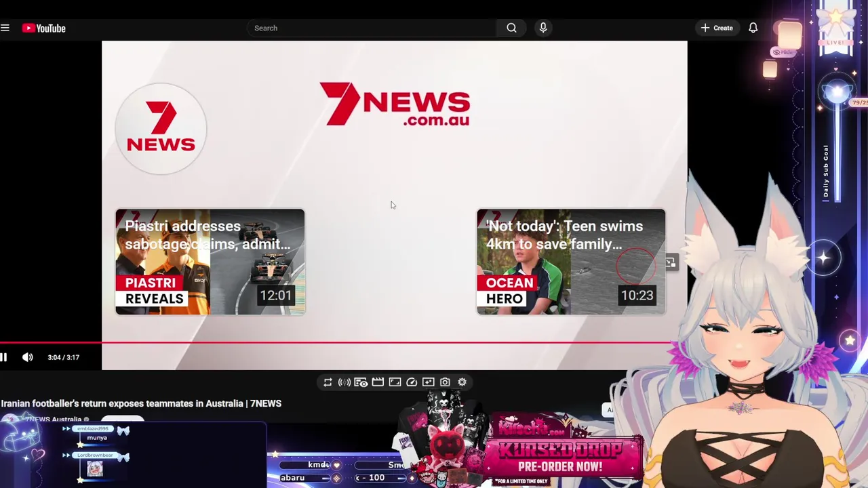868x488 pixels.
Task: Toggle loop icon in the extension toolbar
Action: 328,382
